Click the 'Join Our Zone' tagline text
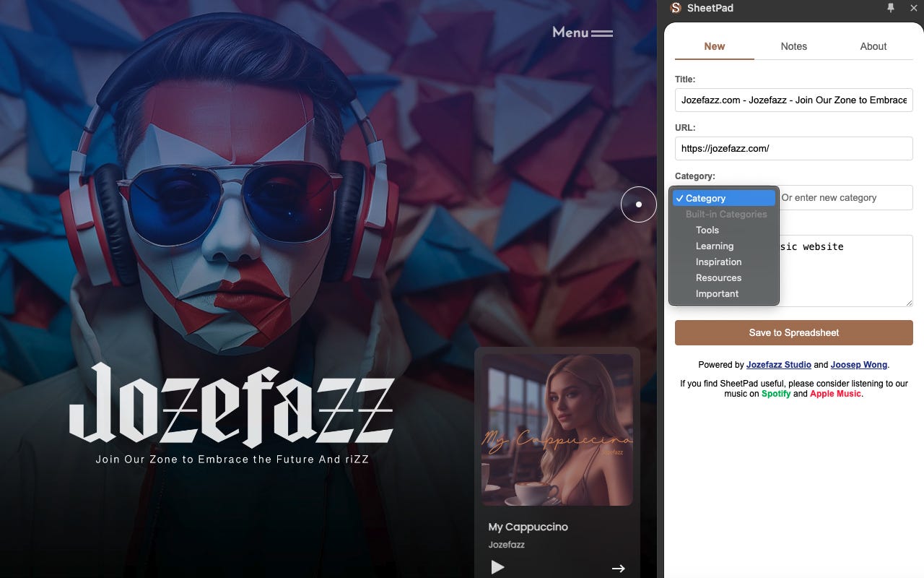Screen dimensions: 924x578 click(232, 459)
